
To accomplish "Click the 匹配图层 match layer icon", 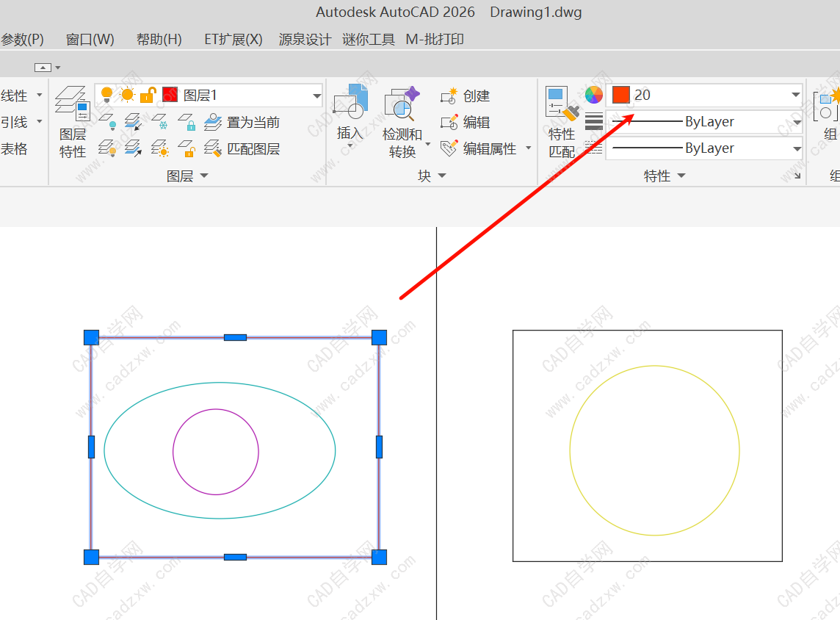I will [213, 148].
